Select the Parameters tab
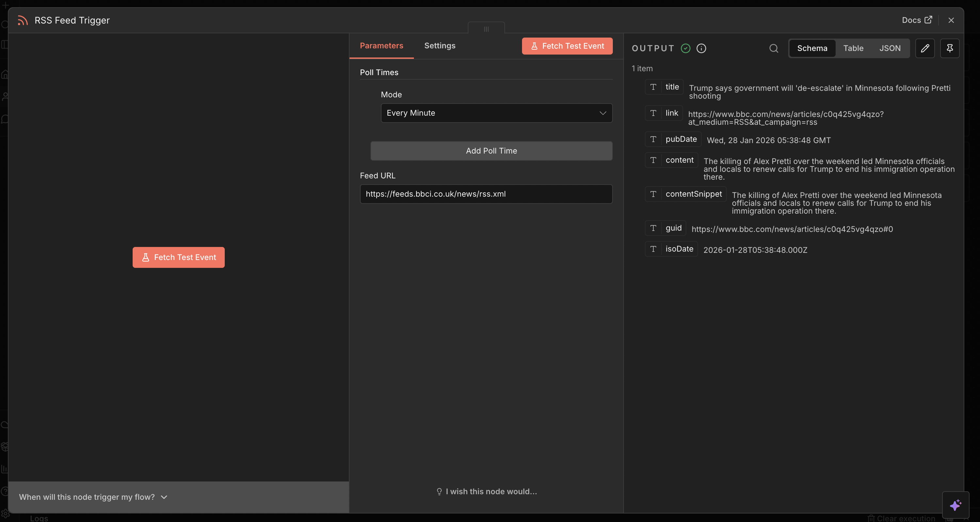Screen dimensions: 980x522 tap(382, 45)
